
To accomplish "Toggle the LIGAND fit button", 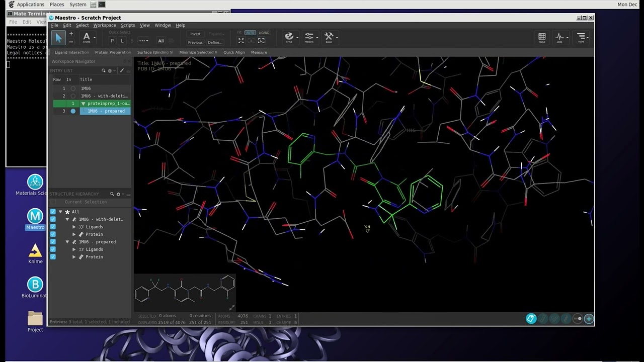I will click(264, 33).
